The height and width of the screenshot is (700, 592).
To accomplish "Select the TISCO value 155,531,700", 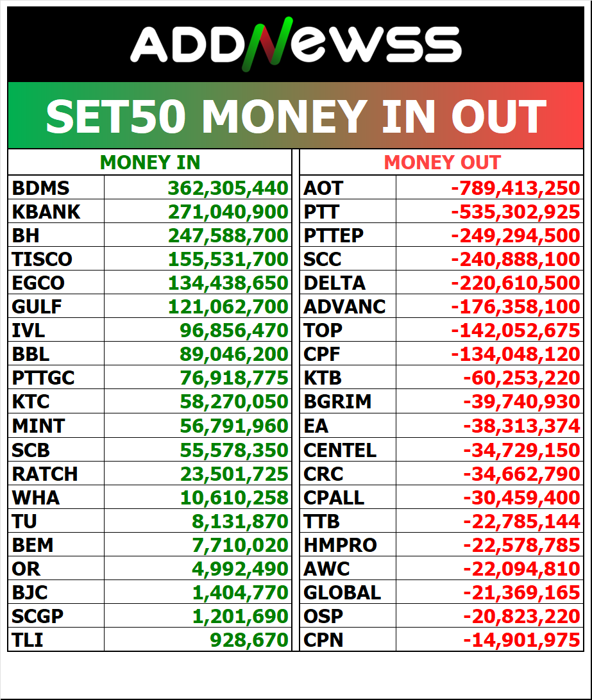I will tap(228, 259).
